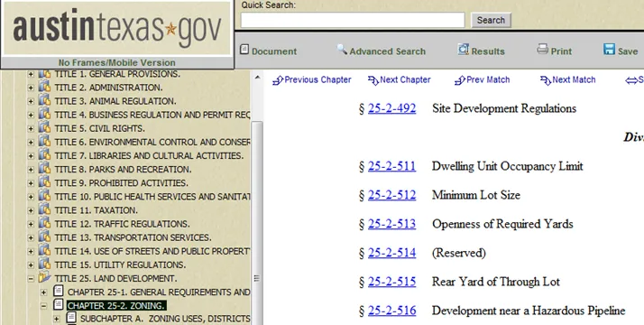Click the tree scrollbar up arrow
Screen dimensions: 644x325
click(x=257, y=77)
